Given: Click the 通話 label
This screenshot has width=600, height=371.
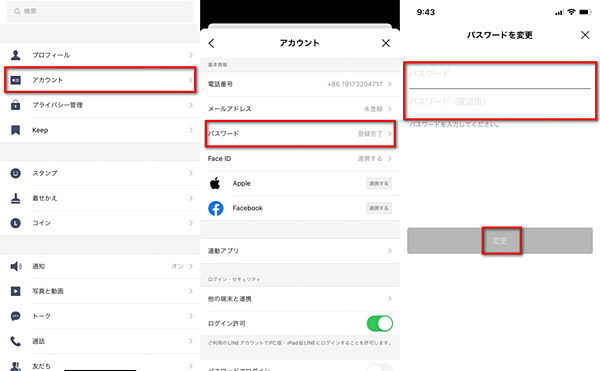Looking at the screenshot, I should tap(38, 341).
